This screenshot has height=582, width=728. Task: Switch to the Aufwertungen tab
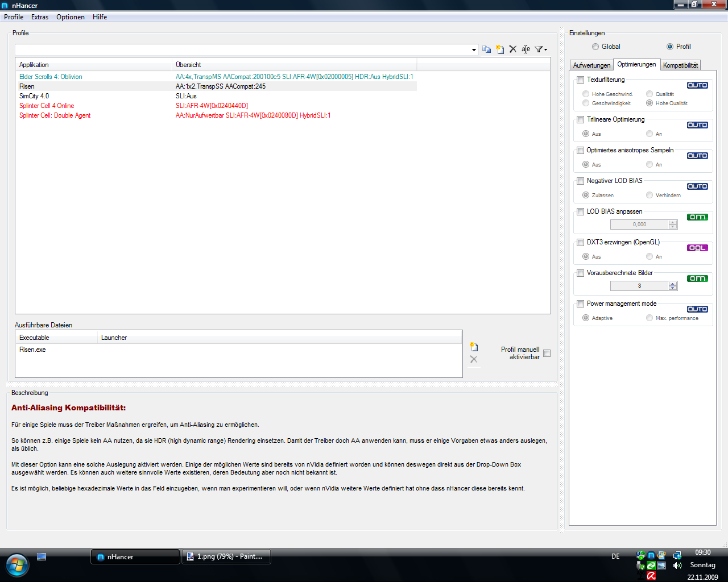(x=591, y=65)
